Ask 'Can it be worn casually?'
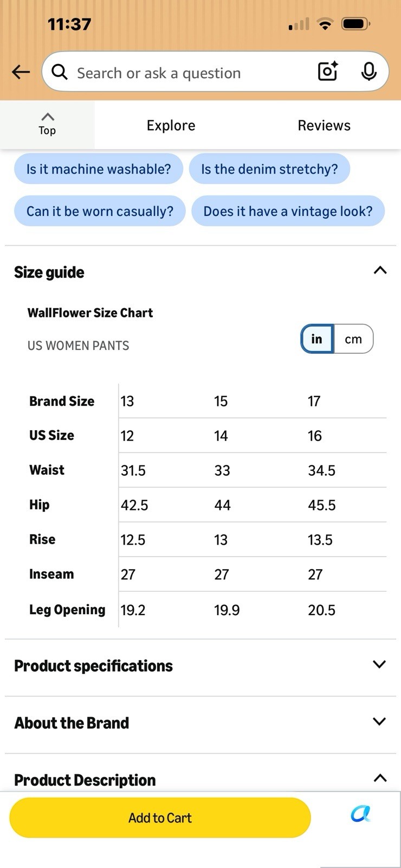This screenshot has width=401, height=868. click(100, 210)
